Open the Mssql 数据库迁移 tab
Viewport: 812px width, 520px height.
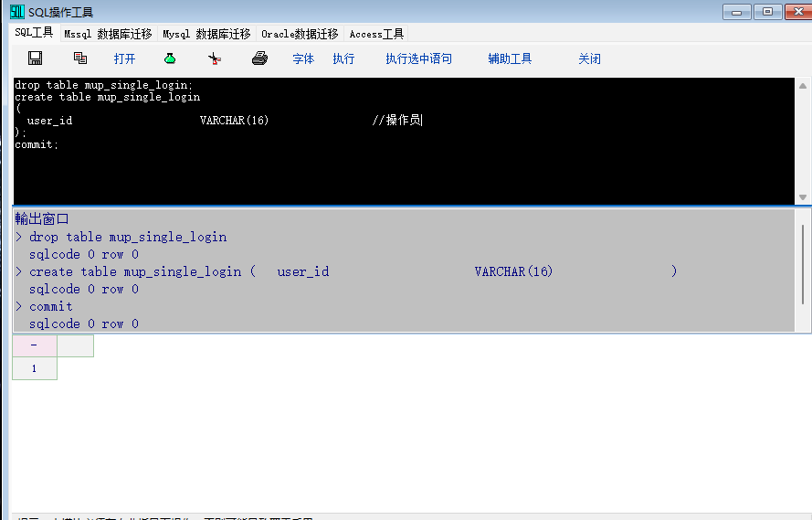pyautogui.click(x=108, y=34)
